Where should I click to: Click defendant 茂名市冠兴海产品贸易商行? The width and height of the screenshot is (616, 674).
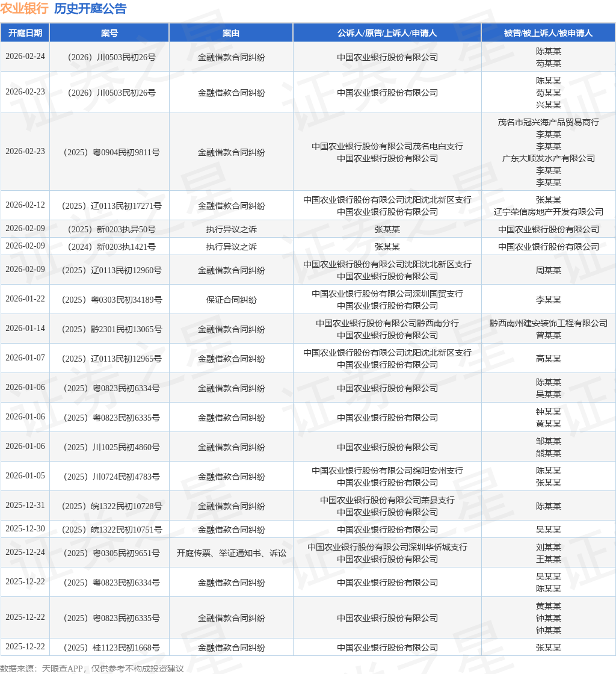pyautogui.click(x=549, y=122)
